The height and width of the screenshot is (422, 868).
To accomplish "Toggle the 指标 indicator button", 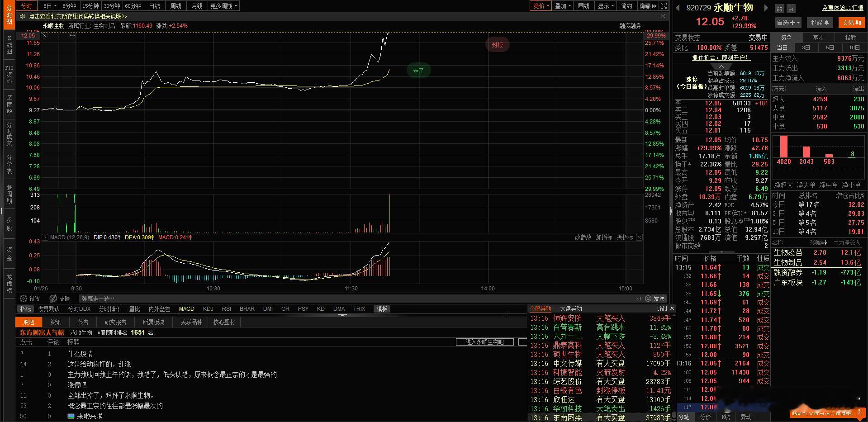I will click(x=26, y=309).
